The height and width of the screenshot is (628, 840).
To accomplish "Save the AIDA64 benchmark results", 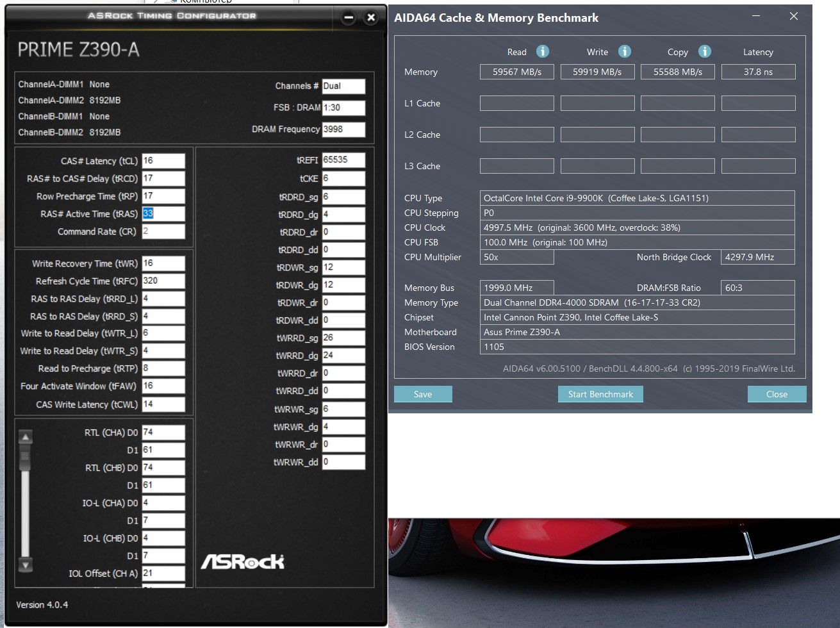I will click(x=423, y=394).
